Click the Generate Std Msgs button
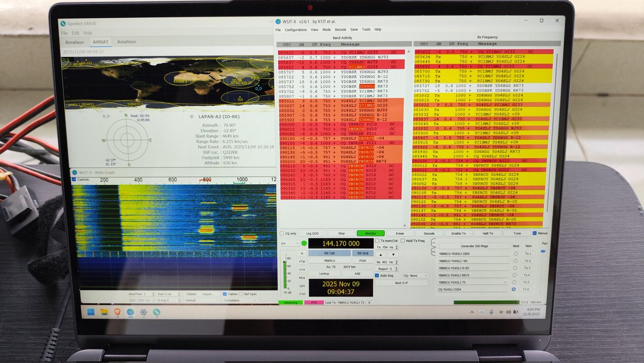This screenshot has width=644, height=363. coord(474,246)
